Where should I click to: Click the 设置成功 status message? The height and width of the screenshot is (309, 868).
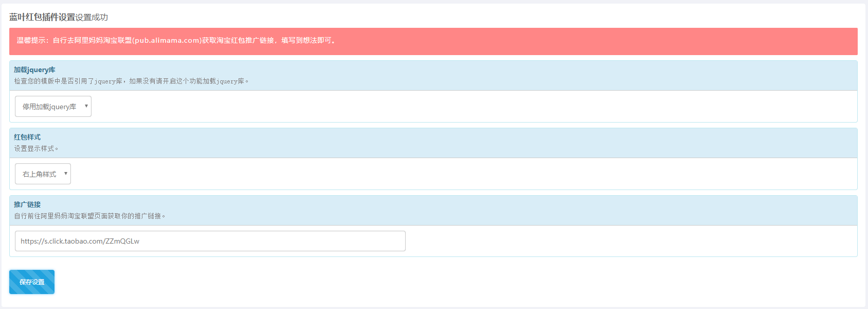pyautogui.click(x=92, y=17)
